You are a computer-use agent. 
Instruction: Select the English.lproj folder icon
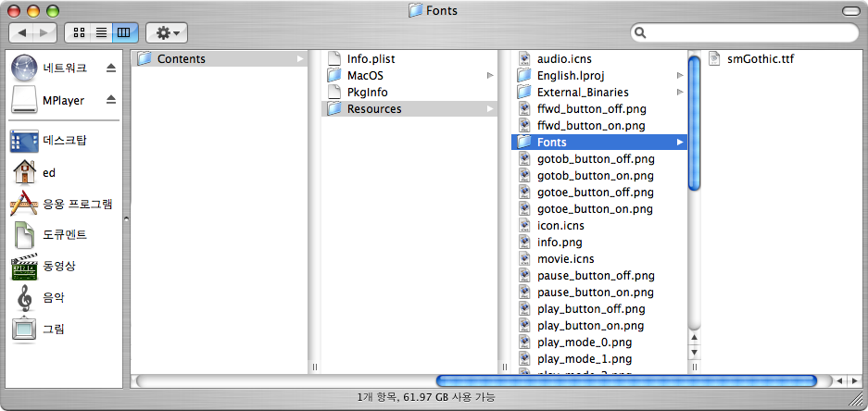click(524, 75)
